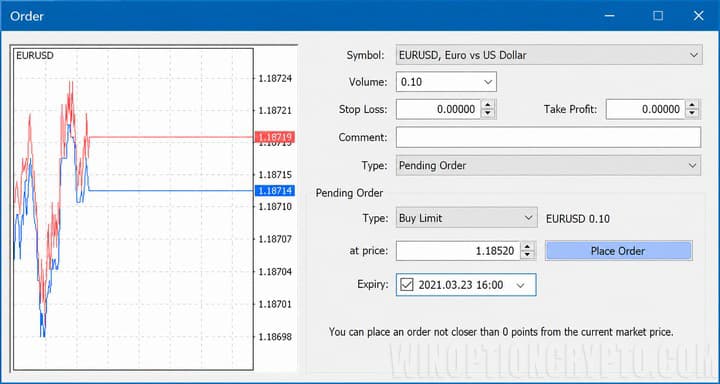Click the Place Order button
The height and width of the screenshot is (384, 720).
coord(618,251)
